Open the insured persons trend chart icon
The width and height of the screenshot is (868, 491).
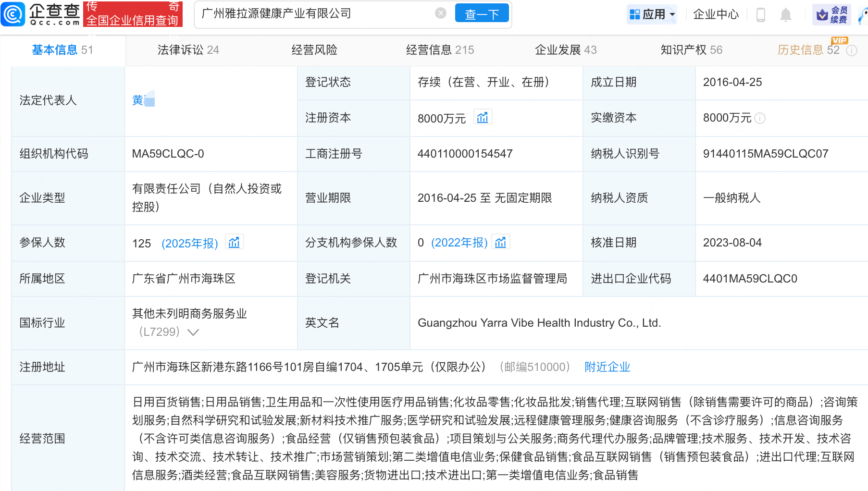tap(234, 242)
